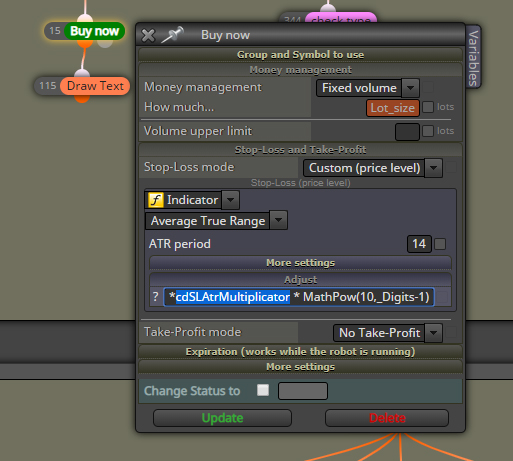Toggle the ATR period checkbox
513x461 pixels.
[440, 244]
